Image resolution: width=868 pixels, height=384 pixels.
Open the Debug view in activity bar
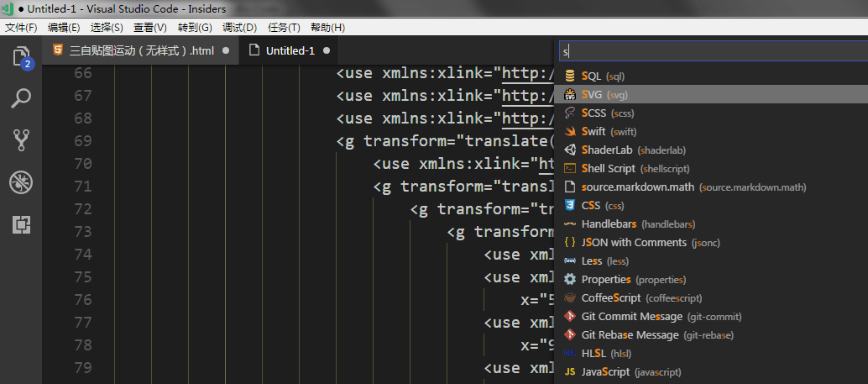[21, 182]
